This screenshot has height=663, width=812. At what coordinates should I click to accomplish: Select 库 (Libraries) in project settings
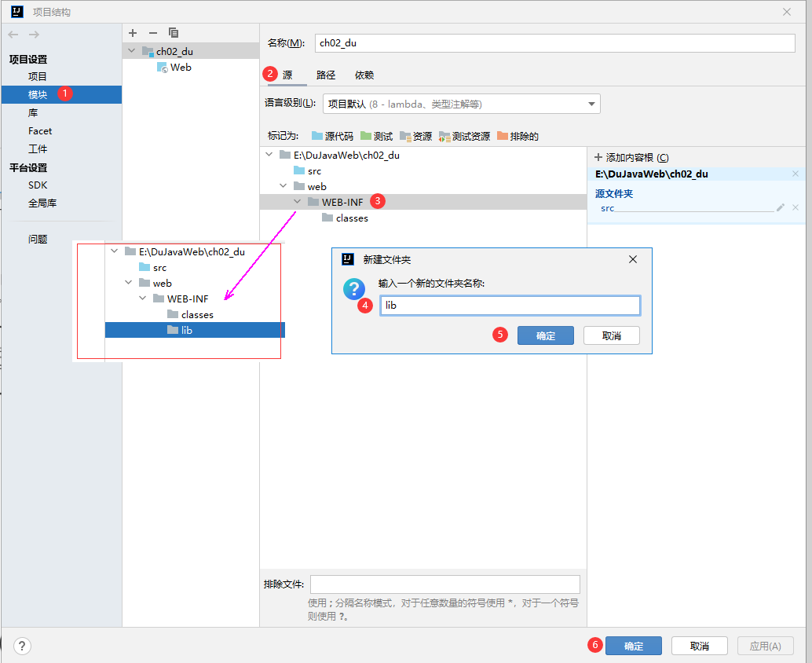click(x=33, y=113)
